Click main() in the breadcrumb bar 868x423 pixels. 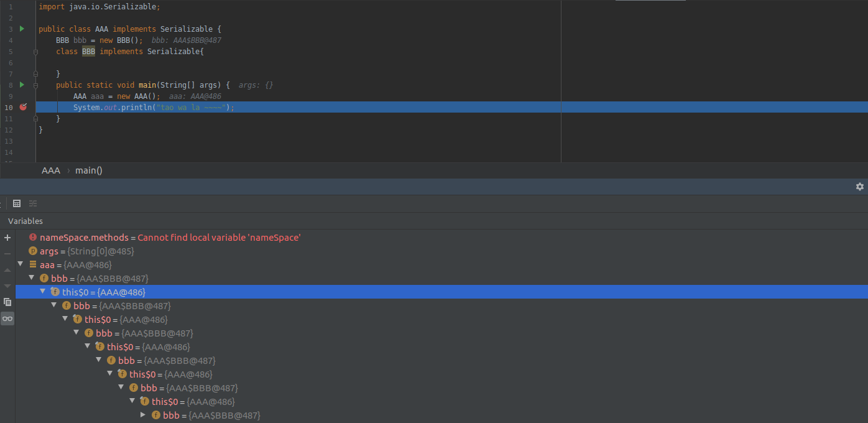89,170
